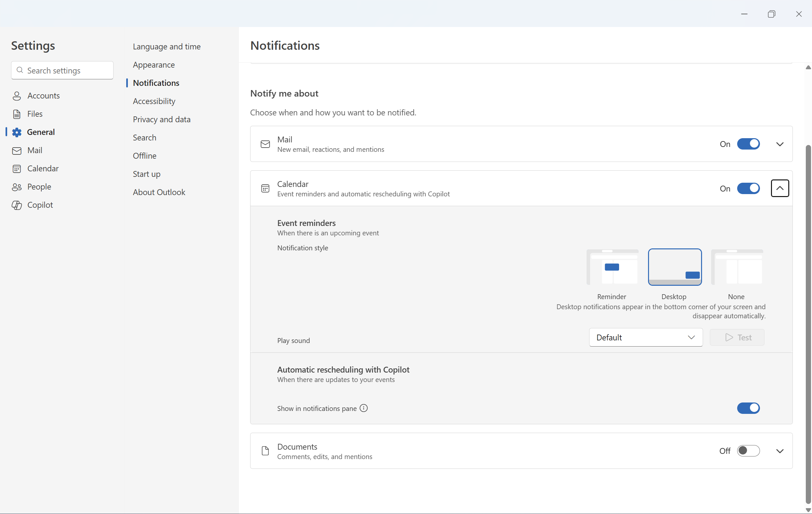Click document icon in Documents card
812x514 pixels.
click(265, 451)
